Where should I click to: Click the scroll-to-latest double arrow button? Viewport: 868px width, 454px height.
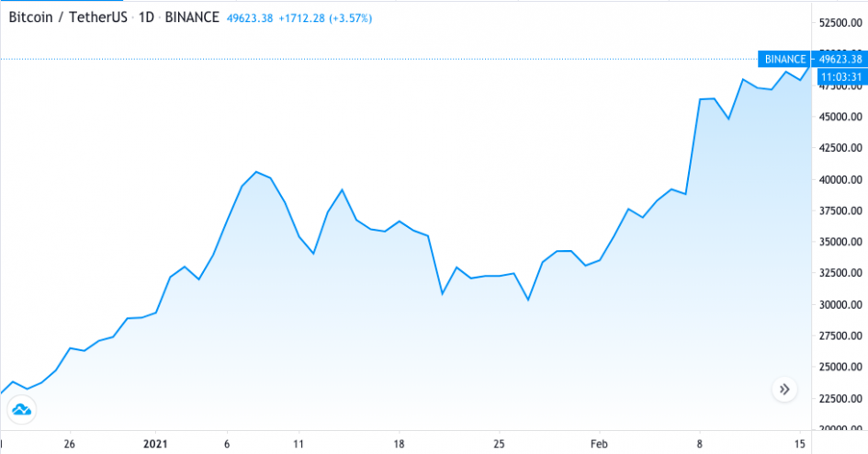click(784, 390)
